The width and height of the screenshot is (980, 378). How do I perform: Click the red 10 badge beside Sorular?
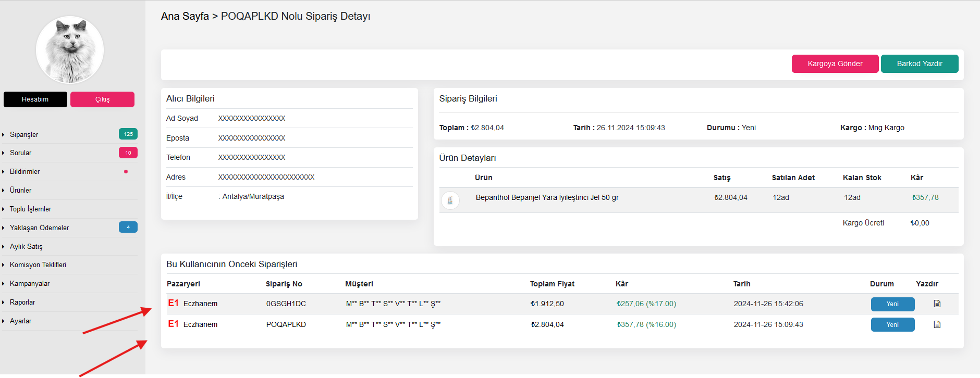pos(128,153)
